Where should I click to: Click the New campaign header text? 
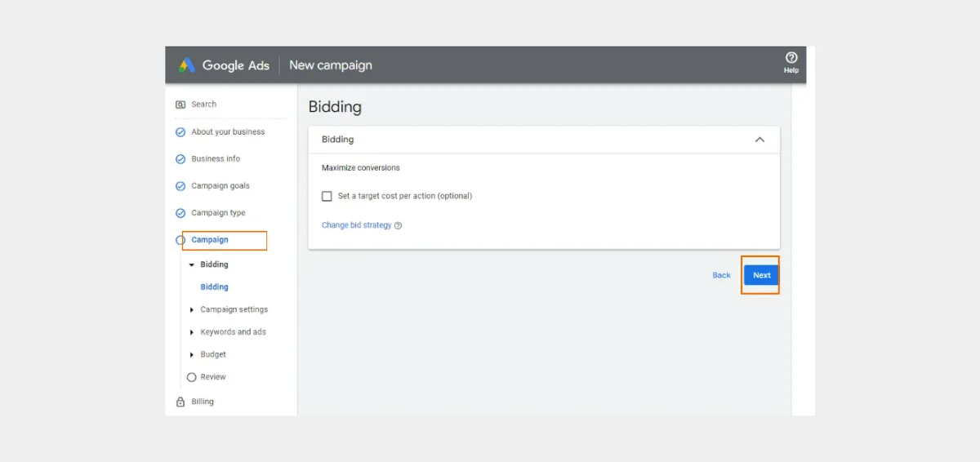pos(331,65)
